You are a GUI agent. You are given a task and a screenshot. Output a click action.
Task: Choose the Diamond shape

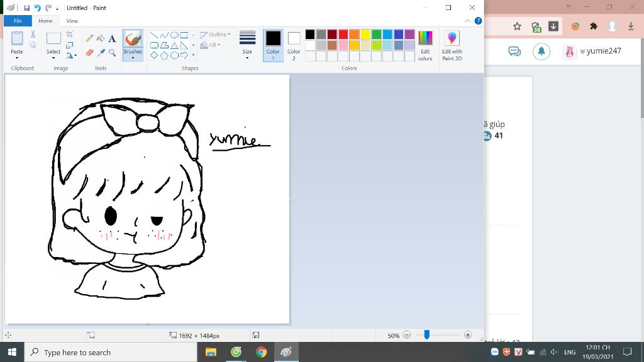point(154,55)
